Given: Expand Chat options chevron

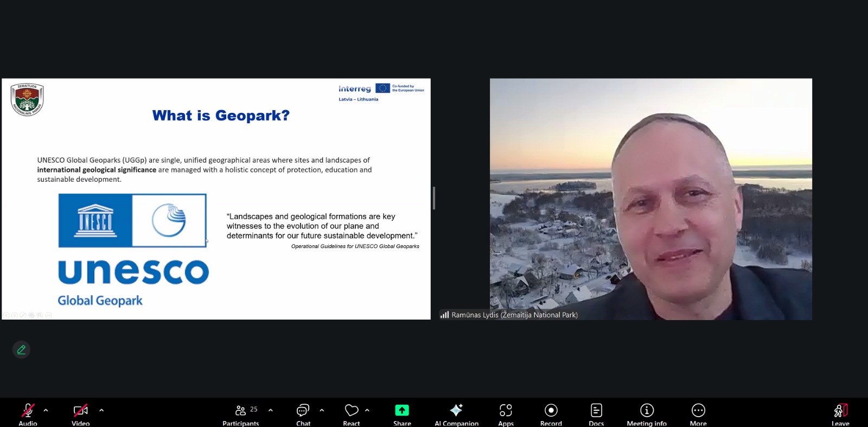Looking at the screenshot, I should coord(322,410).
